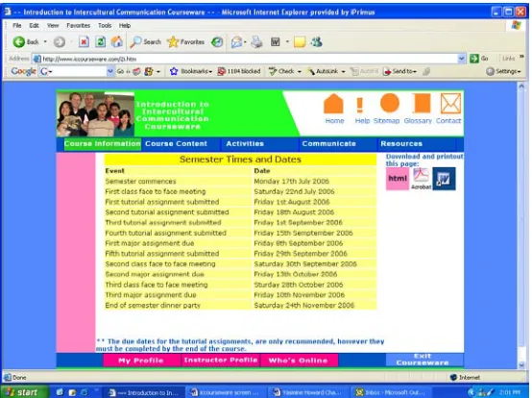Download page as Word document icon

click(444, 179)
